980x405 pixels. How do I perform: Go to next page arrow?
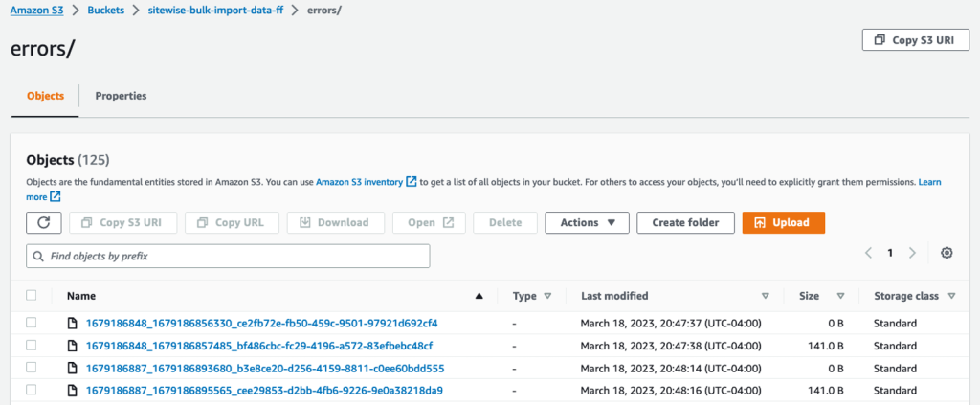point(912,253)
